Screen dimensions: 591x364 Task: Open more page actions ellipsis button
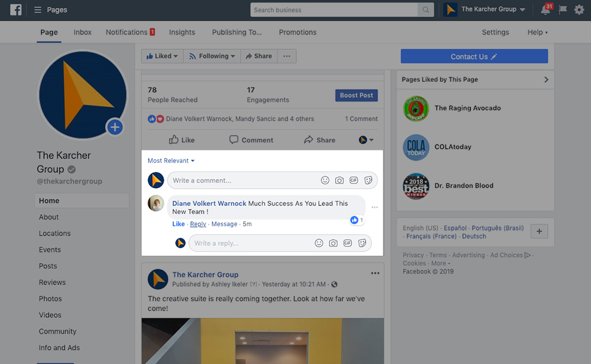click(287, 56)
